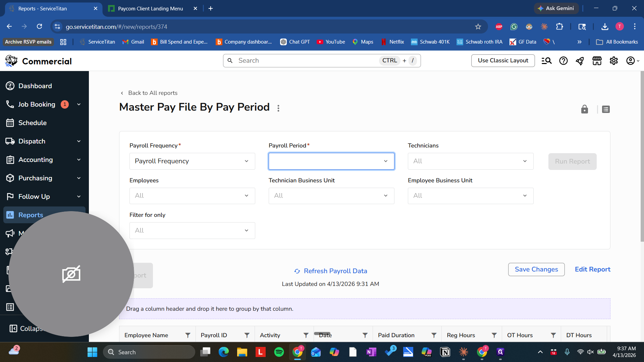Open the report list view icon
644x362 pixels.
606,109
